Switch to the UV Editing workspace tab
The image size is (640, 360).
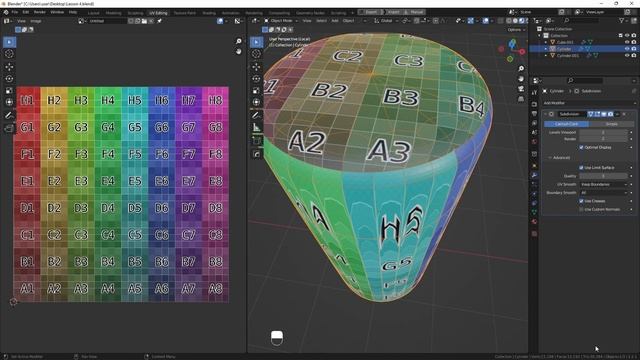coord(158,13)
